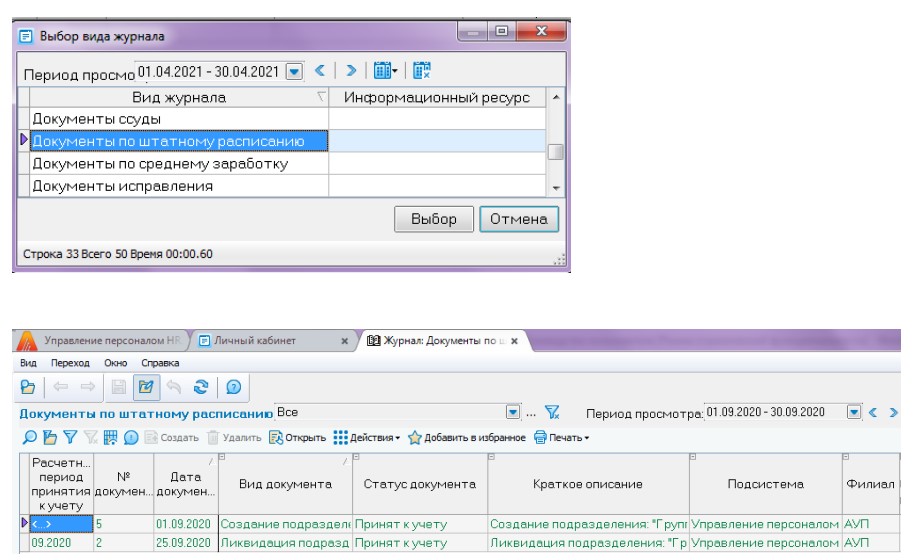Close the Журнал: Документы tab
The image size is (919, 560).
(x=514, y=341)
